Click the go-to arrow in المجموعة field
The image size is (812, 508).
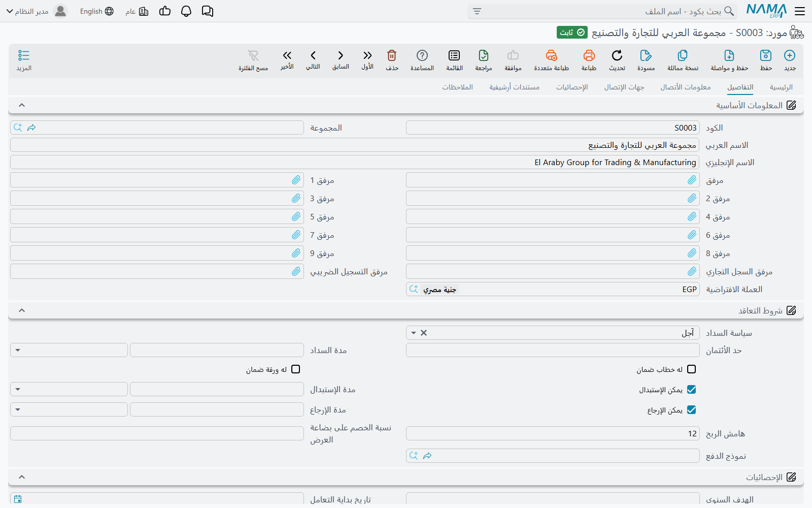pos(31,128)
